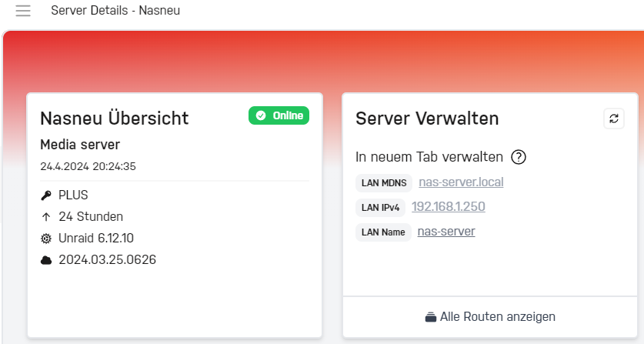The image size is (644, 344).
Task: Open the hamburger navigation menu
Action: click(x=23, y=10)
